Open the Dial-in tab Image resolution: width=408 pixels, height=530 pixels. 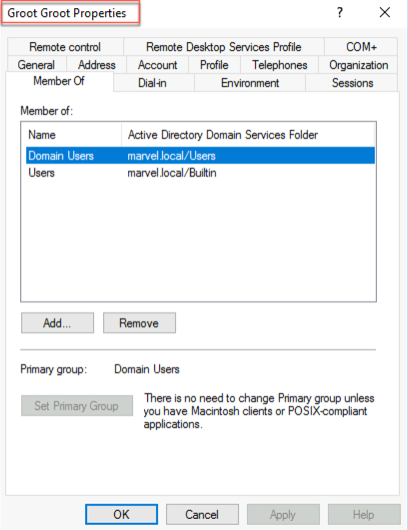[152, 83]
